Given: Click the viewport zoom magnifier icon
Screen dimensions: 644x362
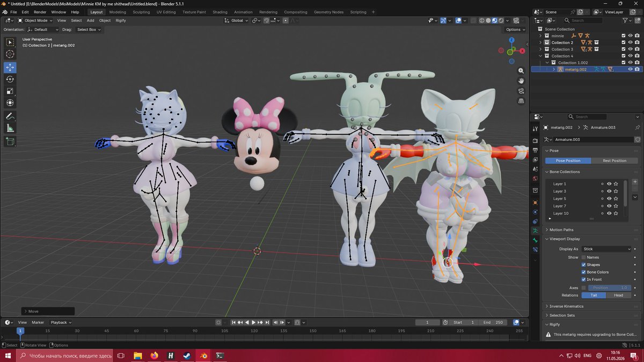Looking at the screenshot, I should [521, 71].
